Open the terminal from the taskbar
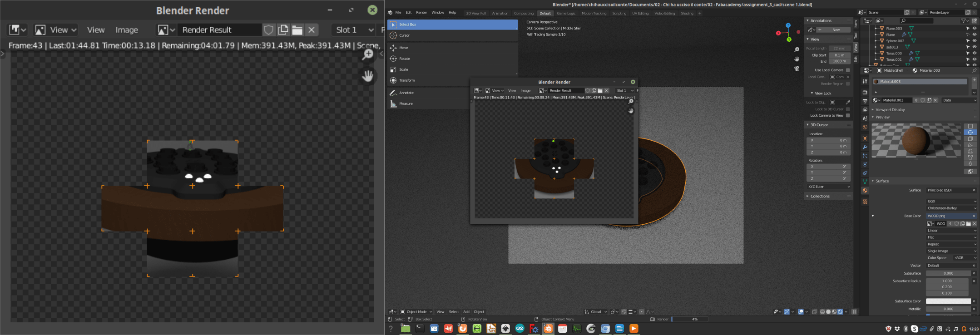Viewport: 980px width, 335px height. [420, 328]
